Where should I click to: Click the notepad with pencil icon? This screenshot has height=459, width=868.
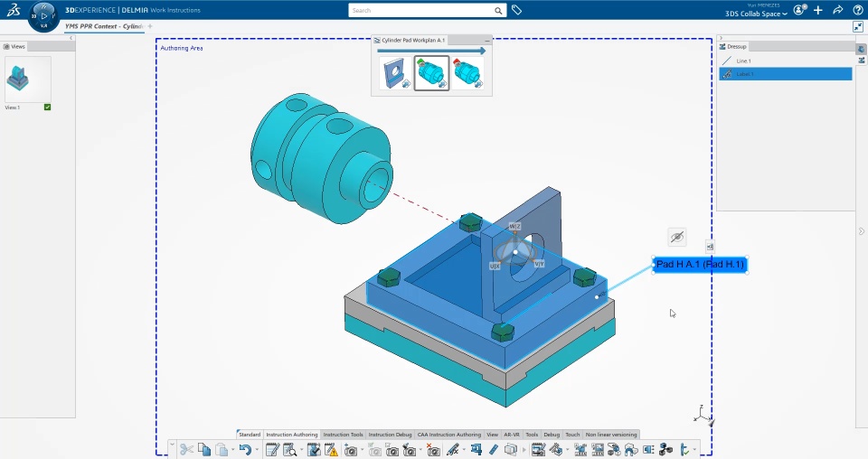pyautogui.click(x=272, y=450)
